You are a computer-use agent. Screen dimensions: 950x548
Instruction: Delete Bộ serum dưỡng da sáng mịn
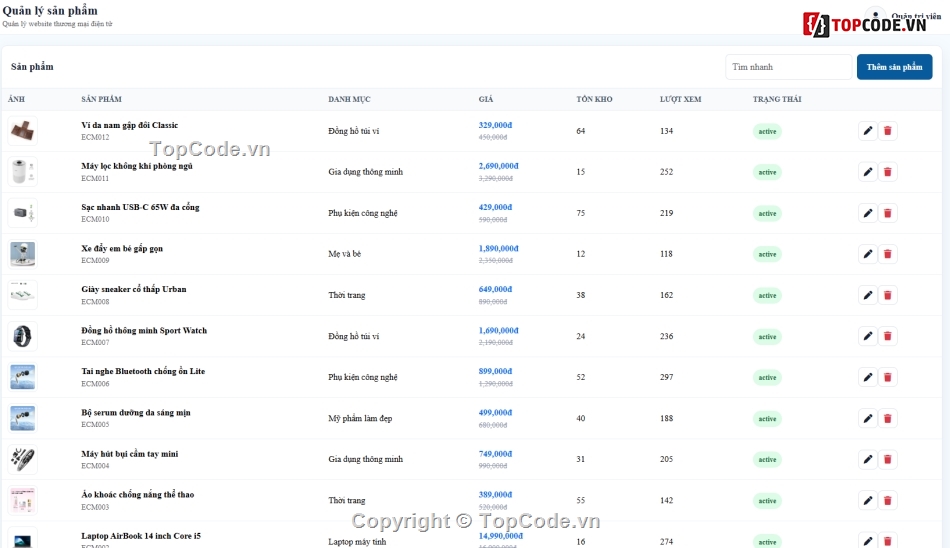click(888, 418)
